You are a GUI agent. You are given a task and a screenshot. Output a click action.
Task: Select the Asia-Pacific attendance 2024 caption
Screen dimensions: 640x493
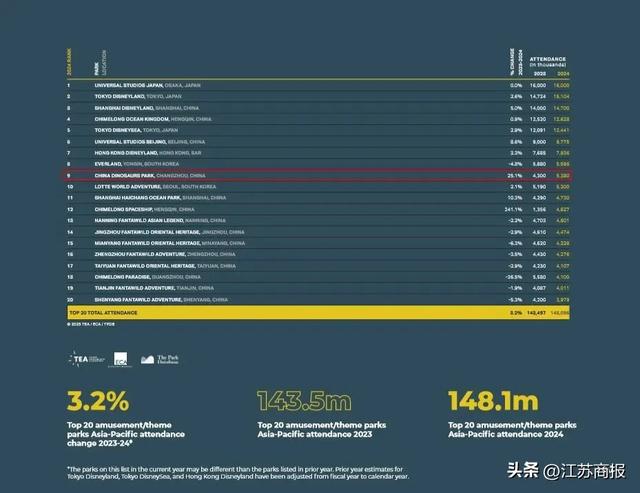(512, 430)
